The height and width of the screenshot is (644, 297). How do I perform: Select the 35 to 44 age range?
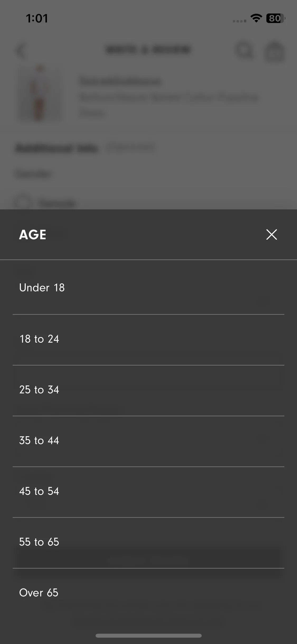click(148, 441)
